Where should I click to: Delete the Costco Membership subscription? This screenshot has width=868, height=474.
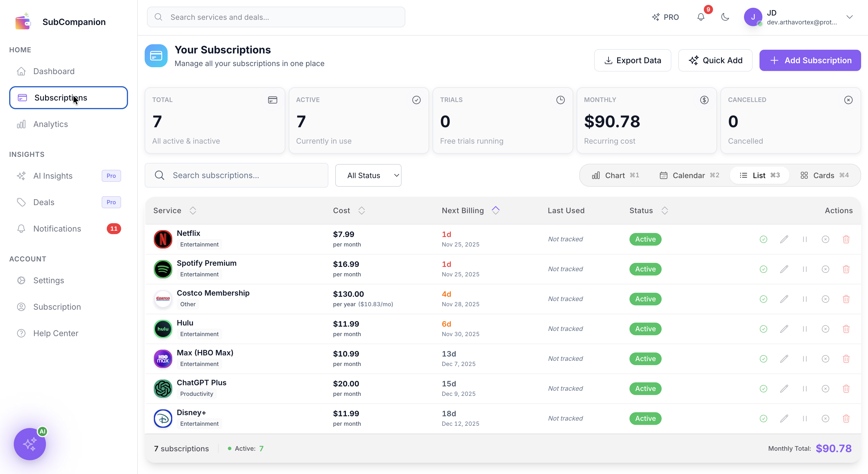846,299
